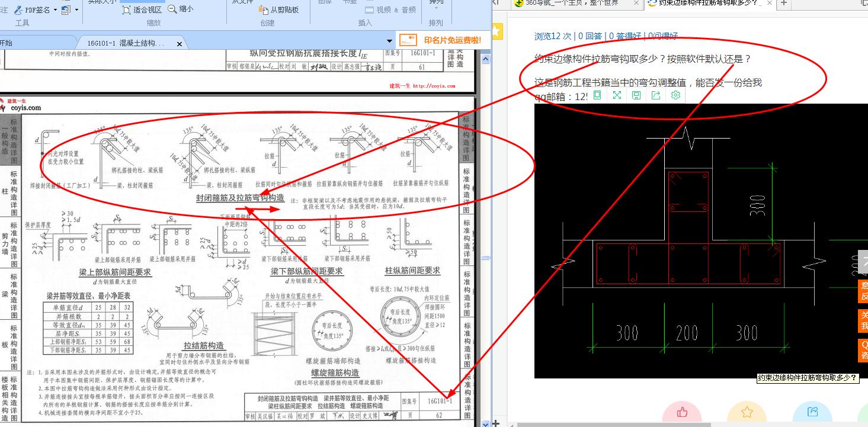The width and height of the screenshot is (868, 427).
Task: Click the 柱纵筋间距要求 heading in PDF
Action: click(412, 271)
